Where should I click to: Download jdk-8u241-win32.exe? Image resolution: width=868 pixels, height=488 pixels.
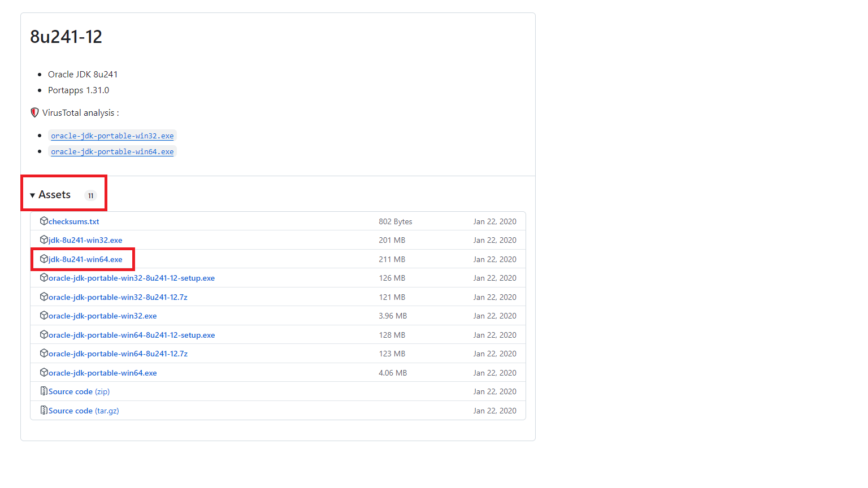pos(85,240)
